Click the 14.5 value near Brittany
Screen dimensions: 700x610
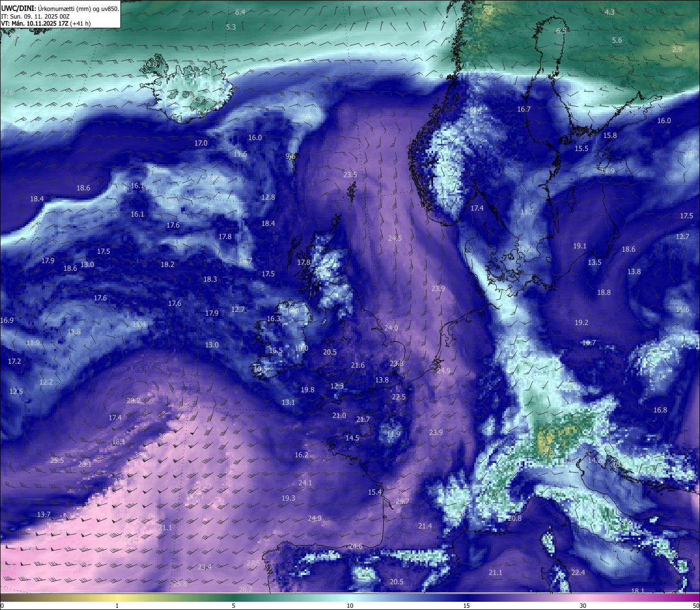coord(352,438)
